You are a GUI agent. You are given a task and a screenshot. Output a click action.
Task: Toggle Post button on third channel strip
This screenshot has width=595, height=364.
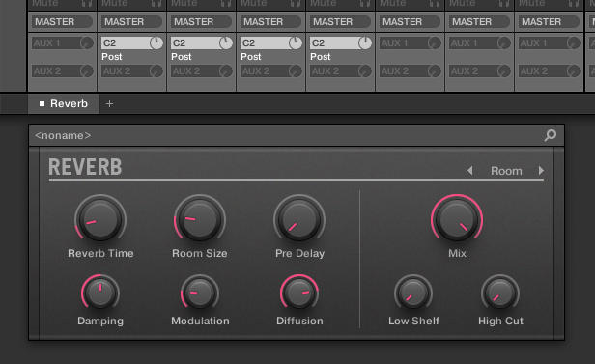(182, 57)
